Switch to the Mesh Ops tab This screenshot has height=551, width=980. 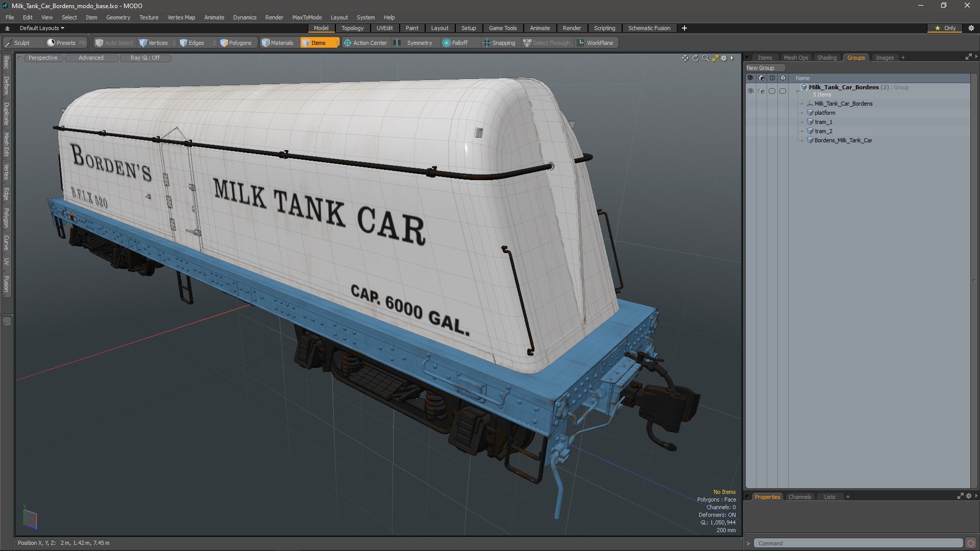point(796,58)
